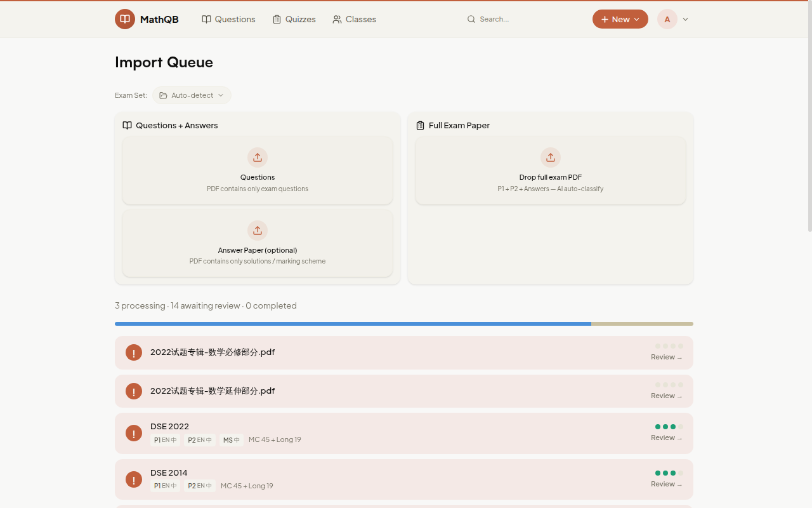Expand the New button menu

(620, 19)
